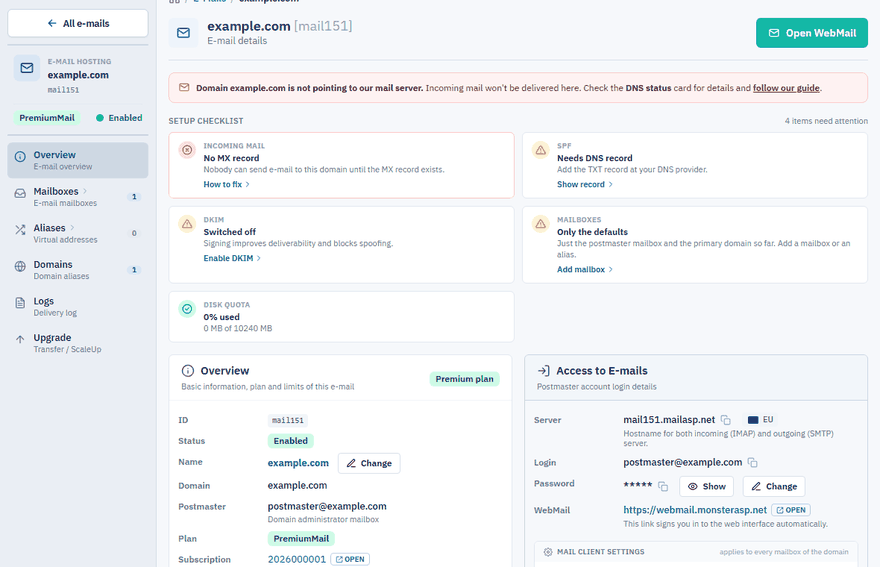Open the Upgrade Transfer/ScaleUp item
This screenshot has width=880, height=567.
pyautogui.click(x=77, y=343)
